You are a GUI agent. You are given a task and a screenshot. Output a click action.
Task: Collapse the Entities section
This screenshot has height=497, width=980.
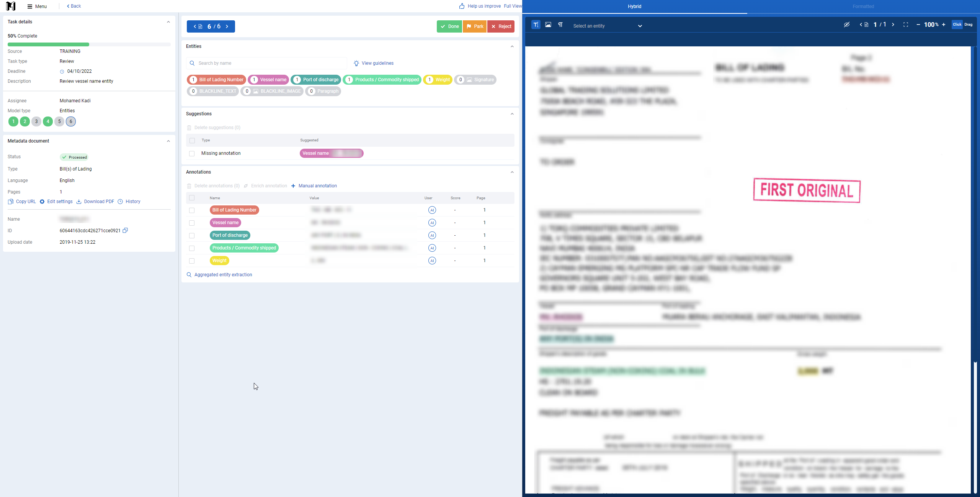coord(512,46)
